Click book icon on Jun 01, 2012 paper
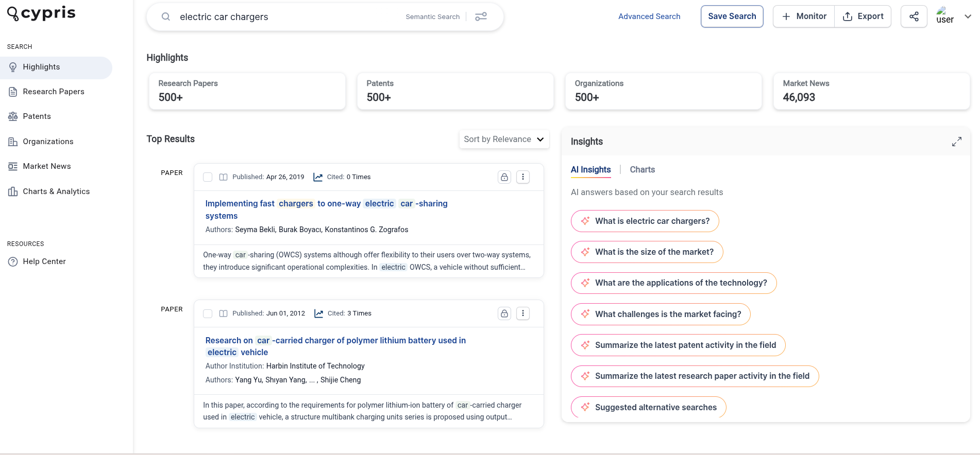 [223, 313]
